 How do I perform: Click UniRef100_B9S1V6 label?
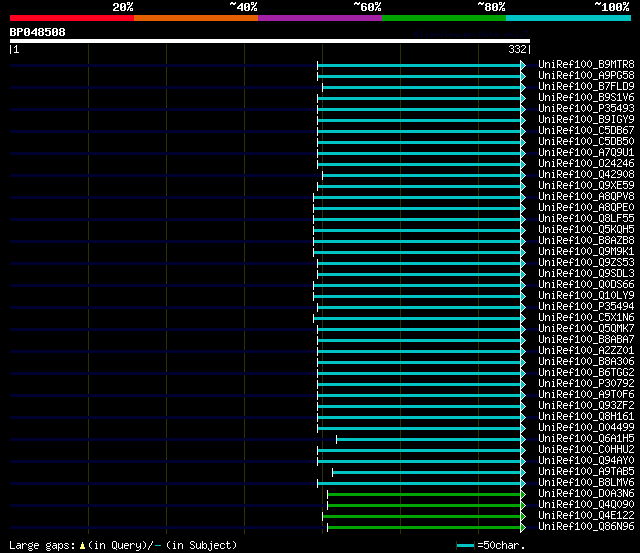[x=586, y=98]
